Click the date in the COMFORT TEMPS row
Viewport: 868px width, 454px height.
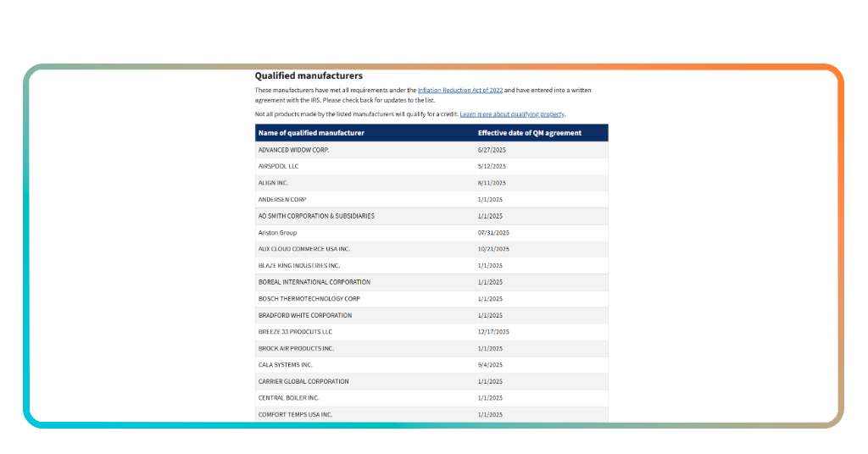pyautogui.click(x=490, y=415)
